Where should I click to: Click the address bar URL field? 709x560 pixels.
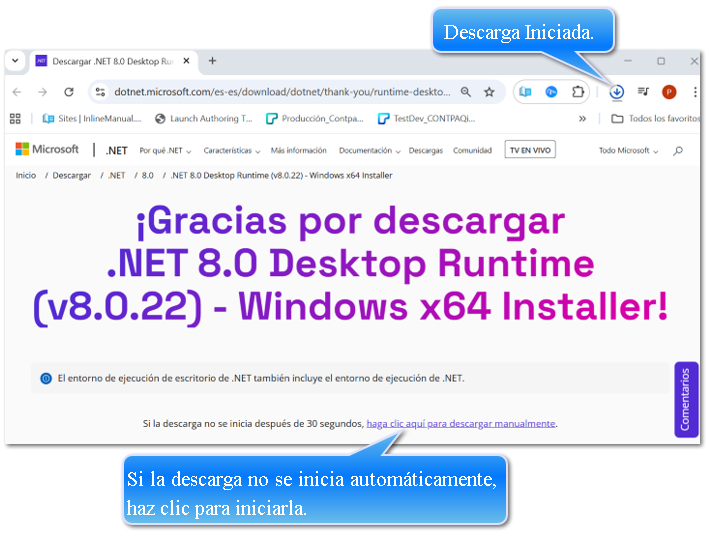[x=283, y=92]
